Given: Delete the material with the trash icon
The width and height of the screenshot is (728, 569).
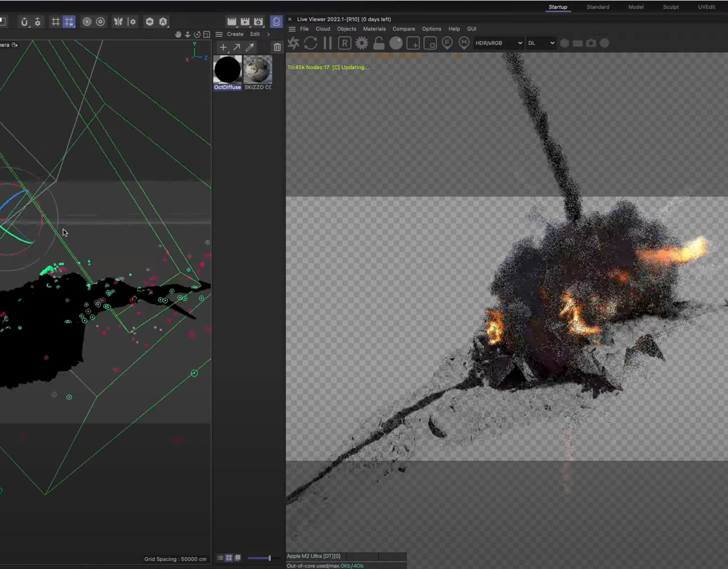Looking at the screenshot, I should 277,47.
